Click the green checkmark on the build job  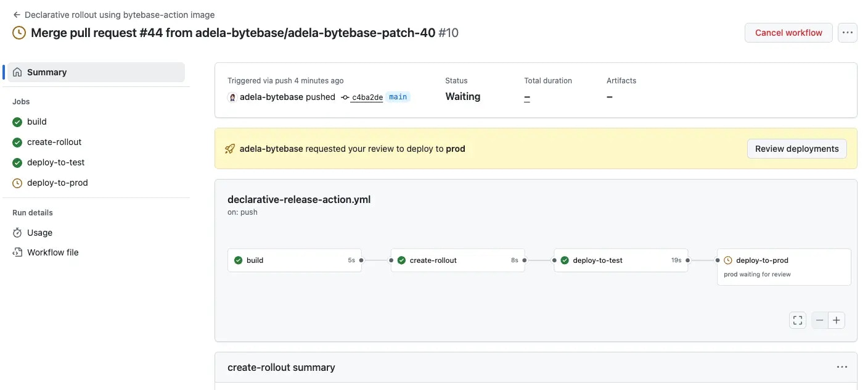[238, 260]
